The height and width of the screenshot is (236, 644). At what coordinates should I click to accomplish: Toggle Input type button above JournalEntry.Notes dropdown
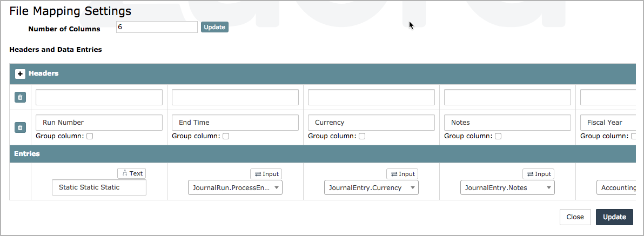538,174
